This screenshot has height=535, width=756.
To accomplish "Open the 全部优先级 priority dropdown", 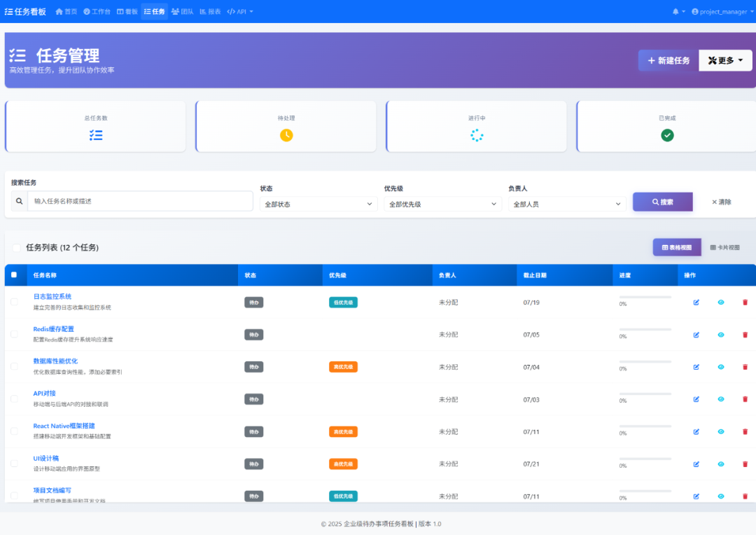I will pyautogui.click(x=442, y=204).
